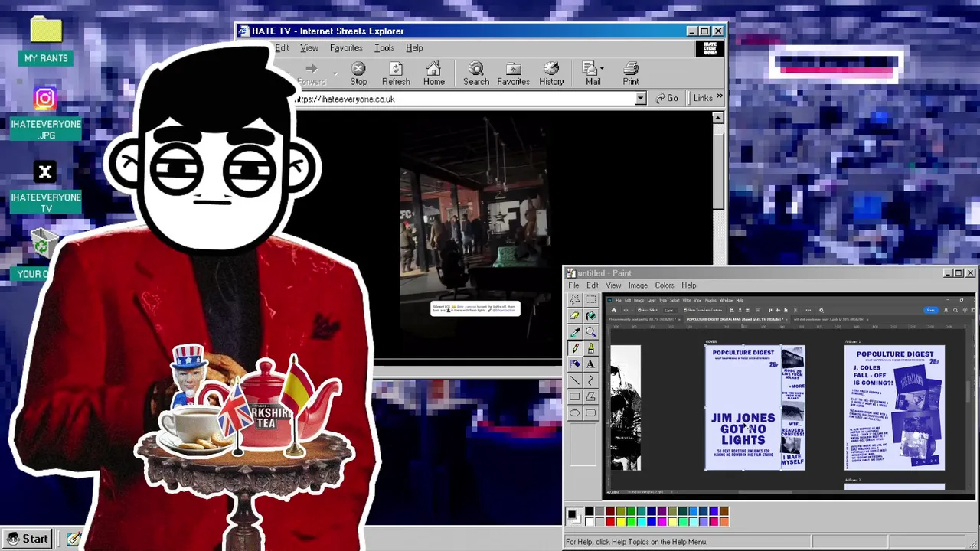
Task: Click the Links label in the browser
Action: click(x=703, y=98)
